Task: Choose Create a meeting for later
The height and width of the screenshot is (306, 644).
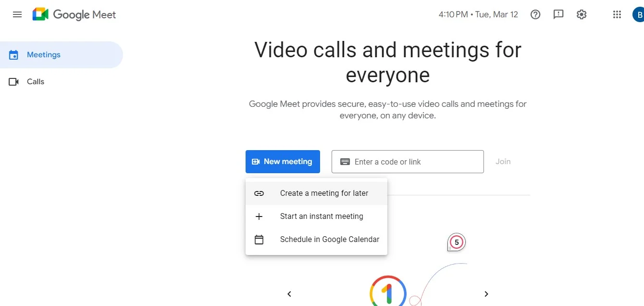Action: pyautogui.click(x=316, y=193)
